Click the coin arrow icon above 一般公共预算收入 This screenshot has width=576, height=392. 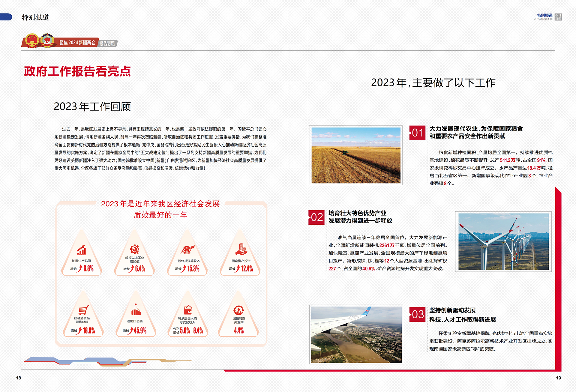[187, 250]
